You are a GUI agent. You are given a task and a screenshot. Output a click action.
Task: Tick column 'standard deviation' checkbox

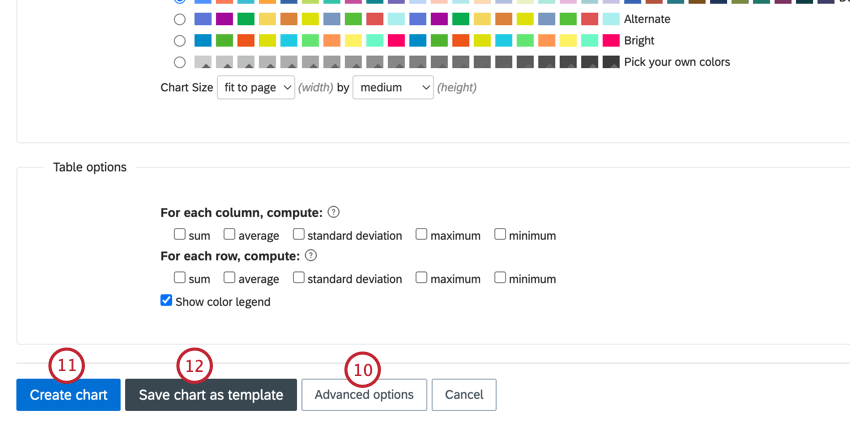[x=299, y=234]
